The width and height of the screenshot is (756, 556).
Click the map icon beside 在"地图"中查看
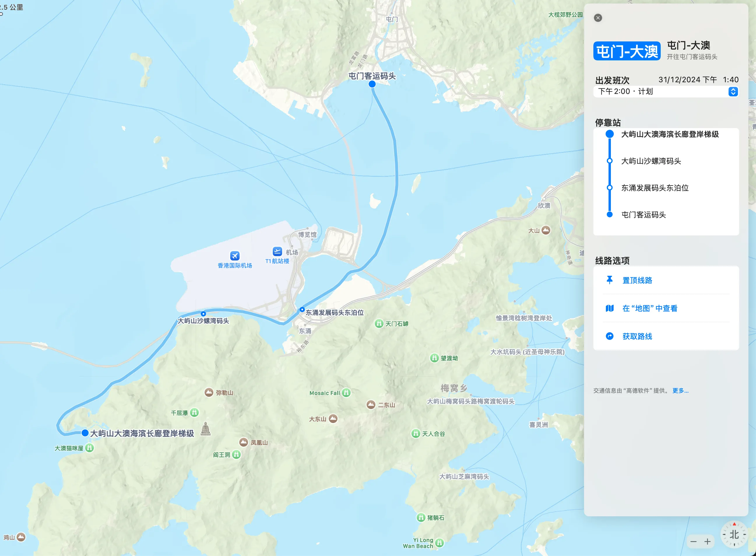pos(609,308)
